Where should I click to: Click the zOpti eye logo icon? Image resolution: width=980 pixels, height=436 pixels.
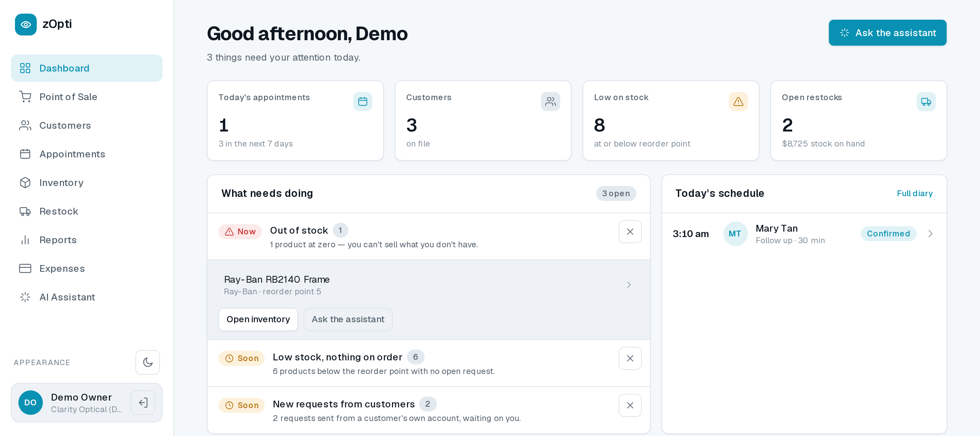point(26,25)
